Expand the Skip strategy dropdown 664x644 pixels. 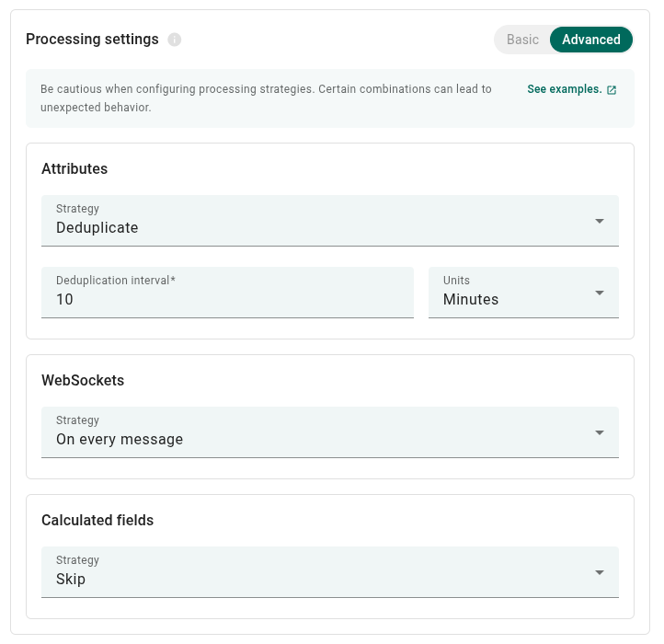[313, 573]
